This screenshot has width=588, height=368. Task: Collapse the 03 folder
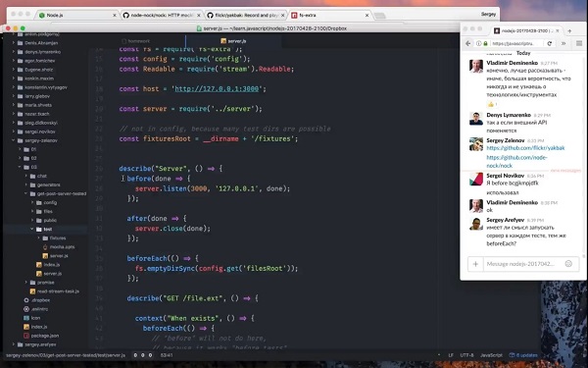pos(20,167)
